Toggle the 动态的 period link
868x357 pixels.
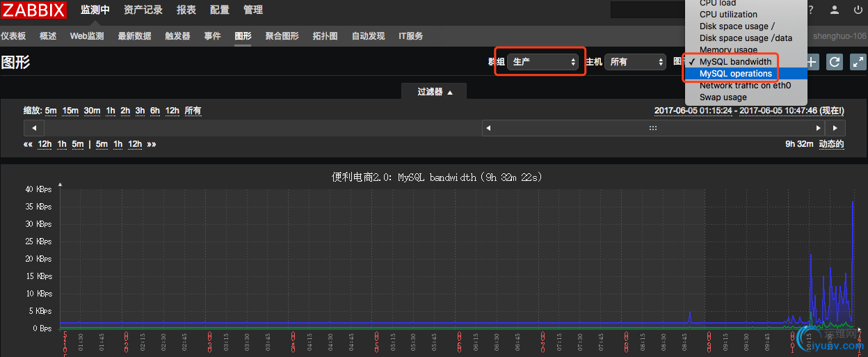831,144
